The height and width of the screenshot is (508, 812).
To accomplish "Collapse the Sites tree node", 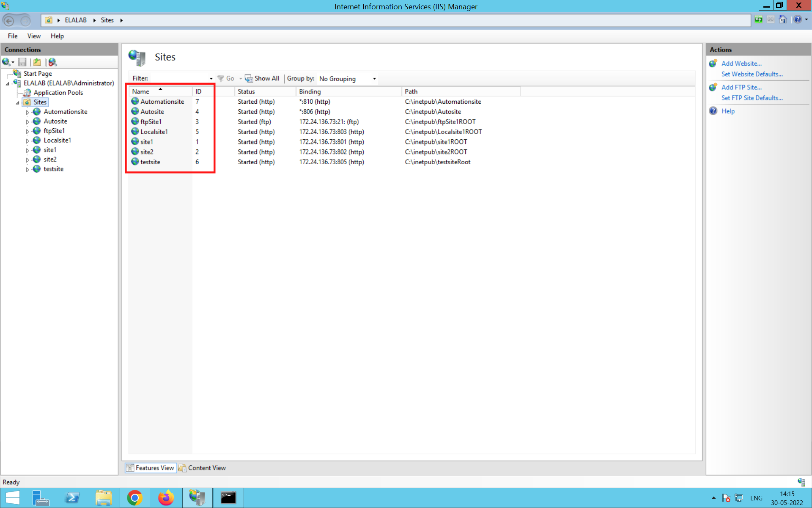I will click(x=18, y=102).
